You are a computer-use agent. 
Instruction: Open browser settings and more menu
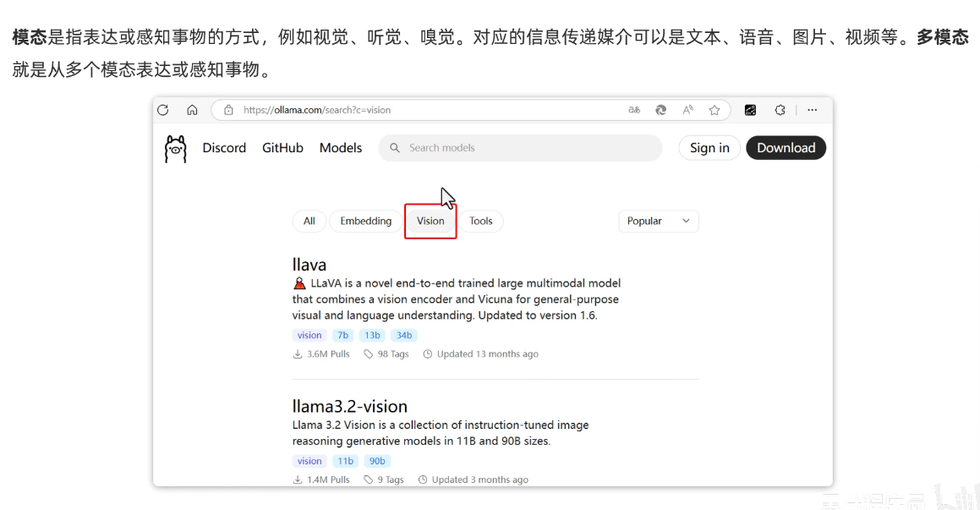(812, 110)
